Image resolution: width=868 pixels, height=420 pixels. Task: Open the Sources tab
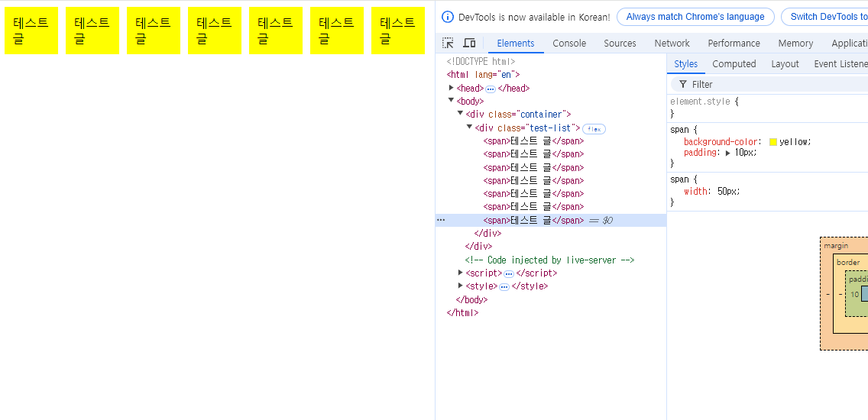(x=620, y=44)
